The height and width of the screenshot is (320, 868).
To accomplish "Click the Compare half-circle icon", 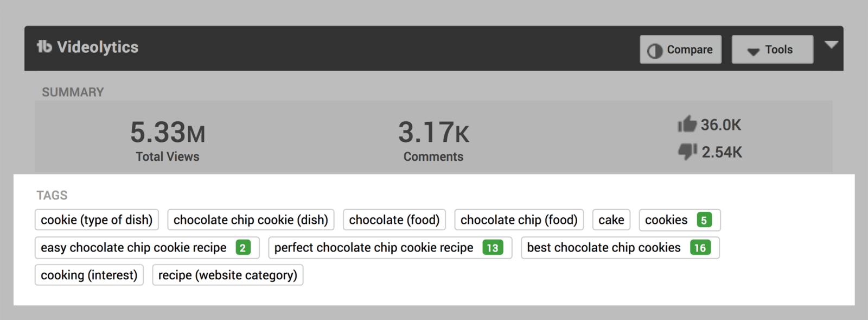I will [x=655, y=51].
